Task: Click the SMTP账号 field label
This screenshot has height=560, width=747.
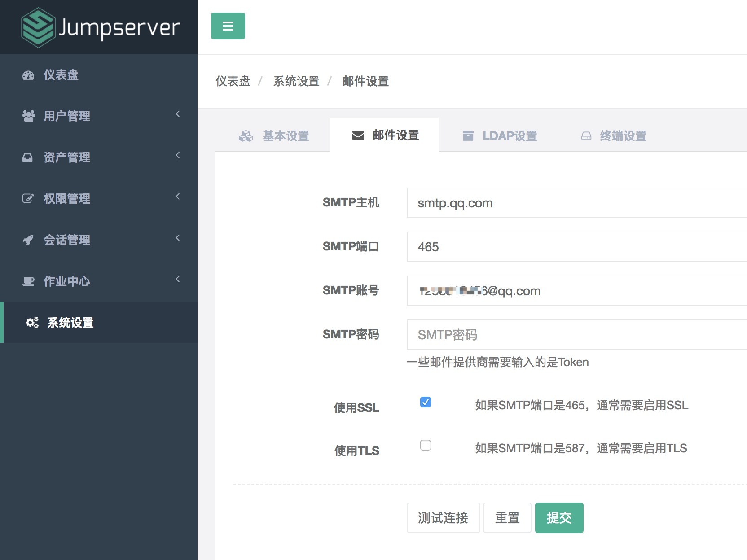Action: coord(351,291)
